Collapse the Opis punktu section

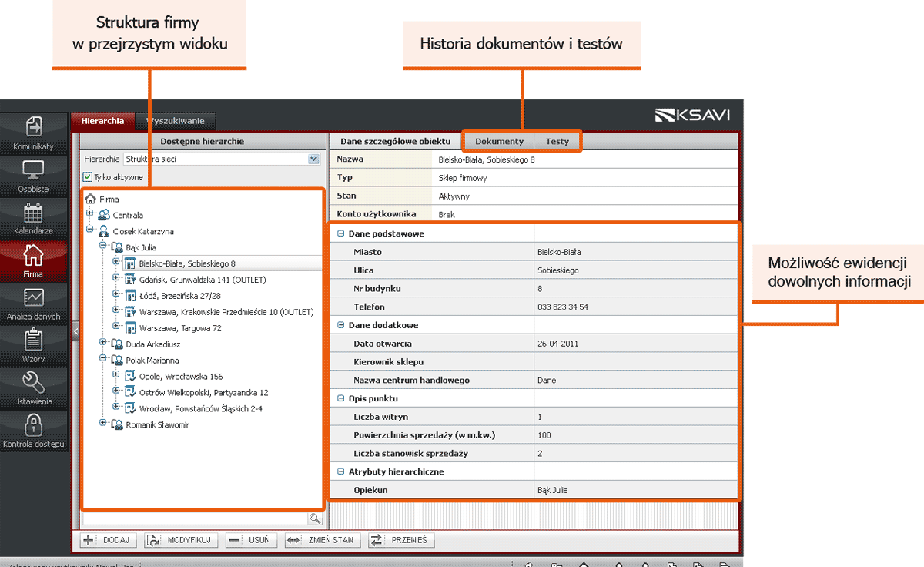click(x=341, y=398)
